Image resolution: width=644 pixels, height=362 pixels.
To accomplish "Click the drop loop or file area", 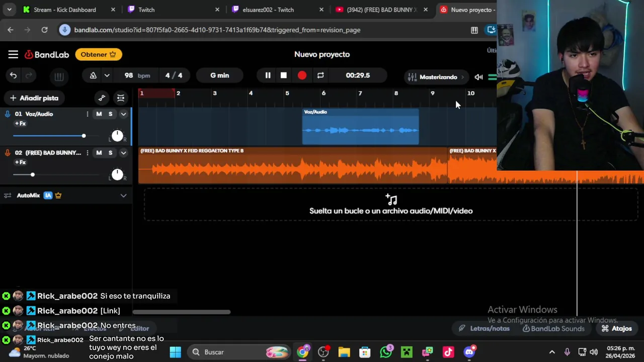I will [391, 205].
